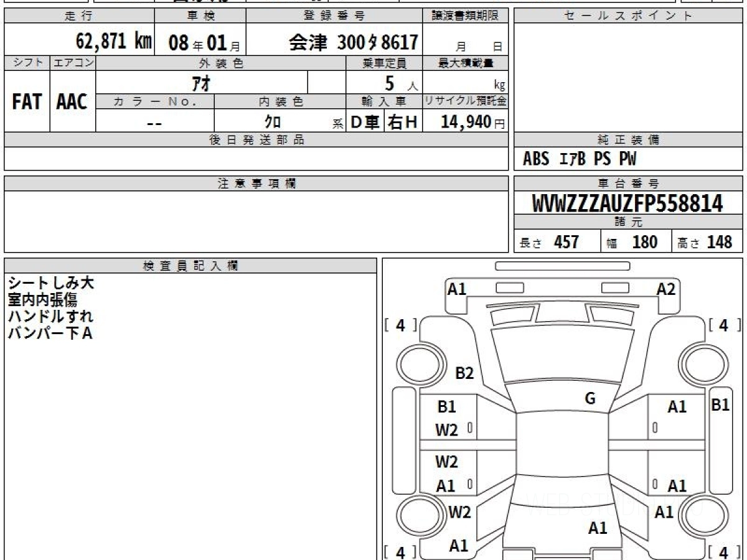Select the shift type FAT
This screenshot has height=560, width=747.
[x=27, y=102]
